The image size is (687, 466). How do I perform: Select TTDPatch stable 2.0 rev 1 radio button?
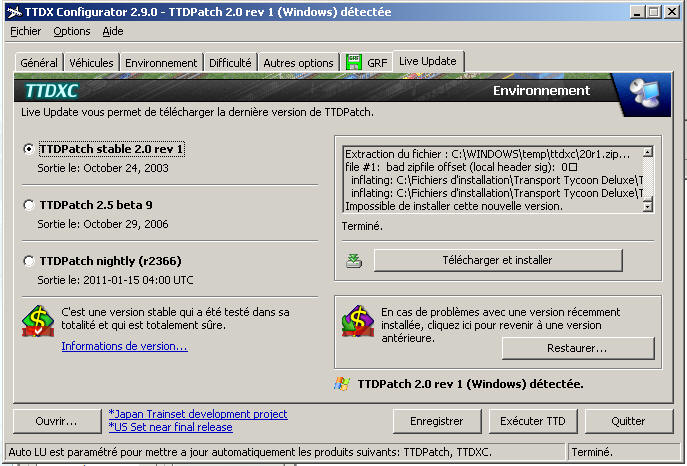[x=28, y=149]
